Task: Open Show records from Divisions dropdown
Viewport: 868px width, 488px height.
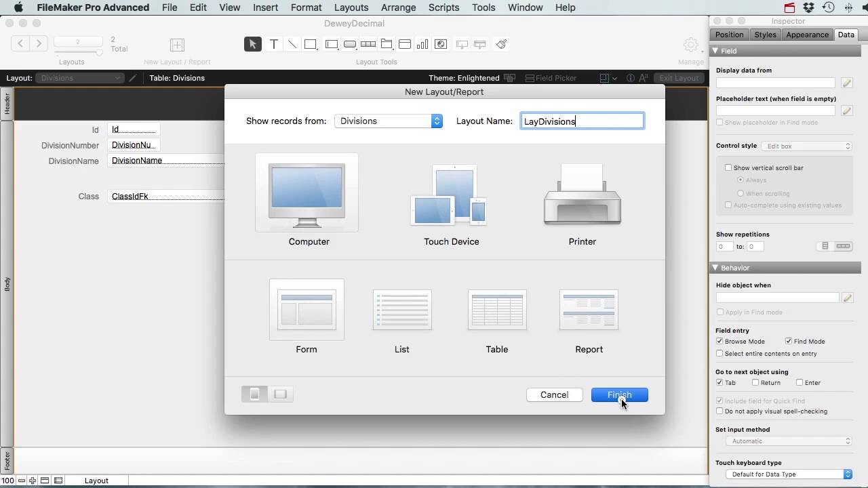Action: pos(389,121)
